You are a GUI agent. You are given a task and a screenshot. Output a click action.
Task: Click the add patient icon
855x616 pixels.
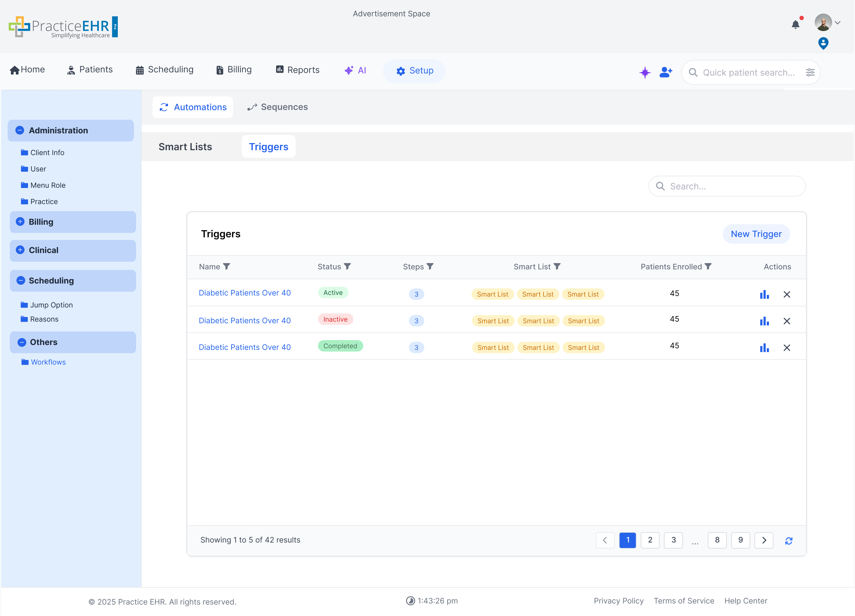point(666,72)
